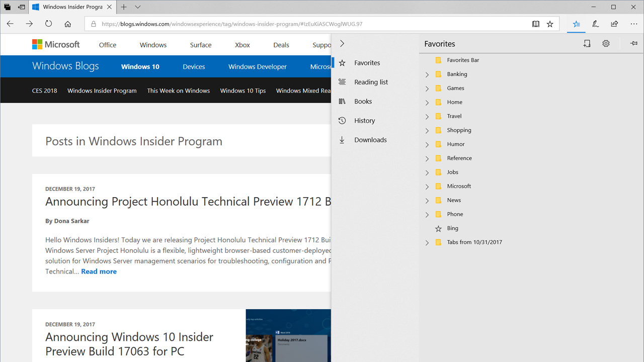Switch to the Windows Insider Program tab
This screenshot has height=362, width=644.
[x=70, y=7]
